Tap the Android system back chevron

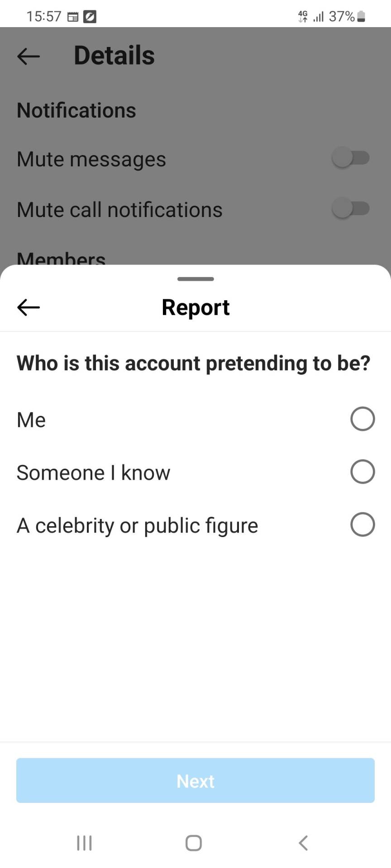tap(303, 843)
